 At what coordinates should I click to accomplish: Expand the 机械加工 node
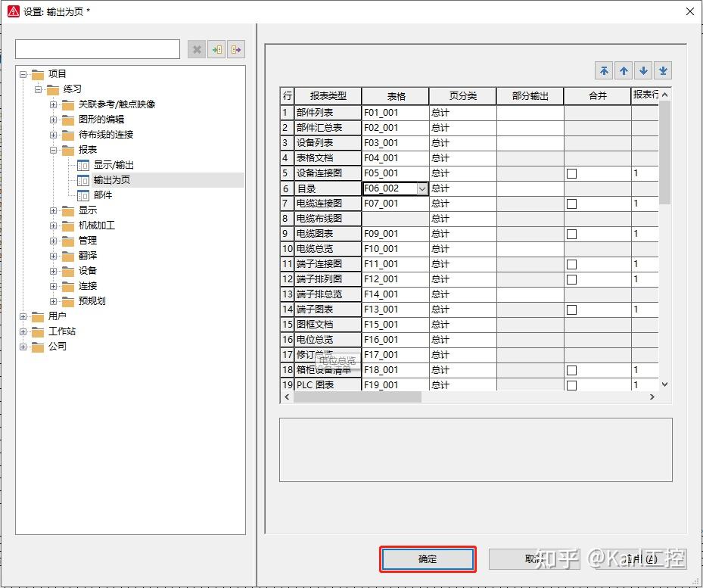coord(54,226)
